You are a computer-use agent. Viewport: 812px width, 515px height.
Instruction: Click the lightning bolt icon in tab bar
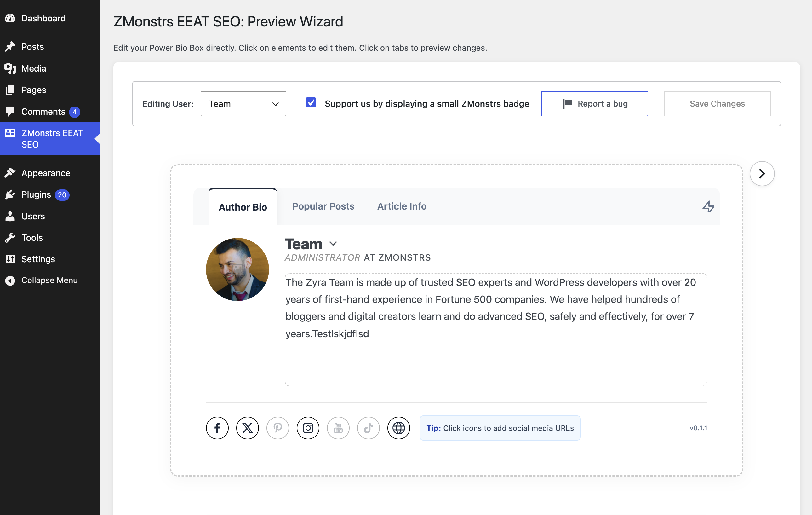pyautogui.click(x=708, y=206)
